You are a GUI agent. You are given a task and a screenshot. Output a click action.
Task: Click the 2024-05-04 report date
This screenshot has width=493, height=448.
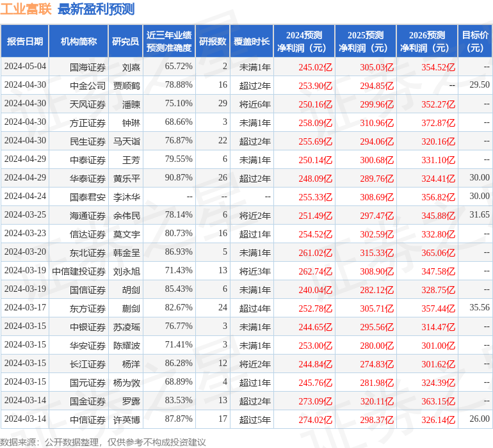click(x=25, y=67)
